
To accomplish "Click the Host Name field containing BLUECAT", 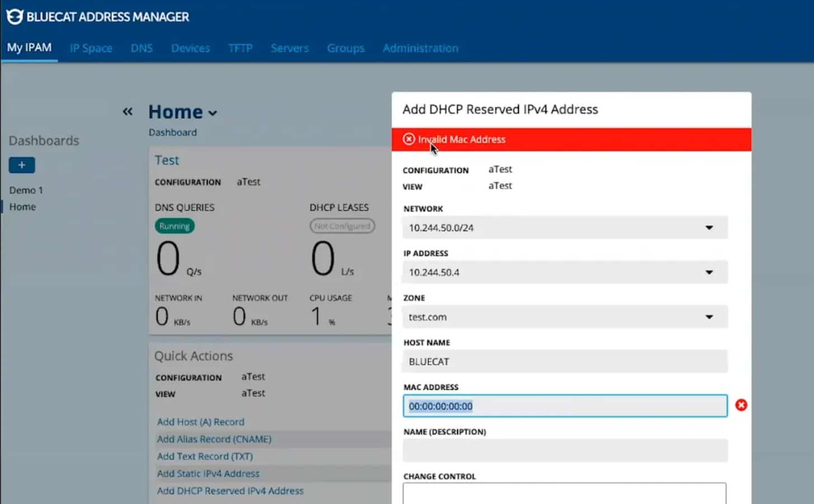I will (565, 361).
